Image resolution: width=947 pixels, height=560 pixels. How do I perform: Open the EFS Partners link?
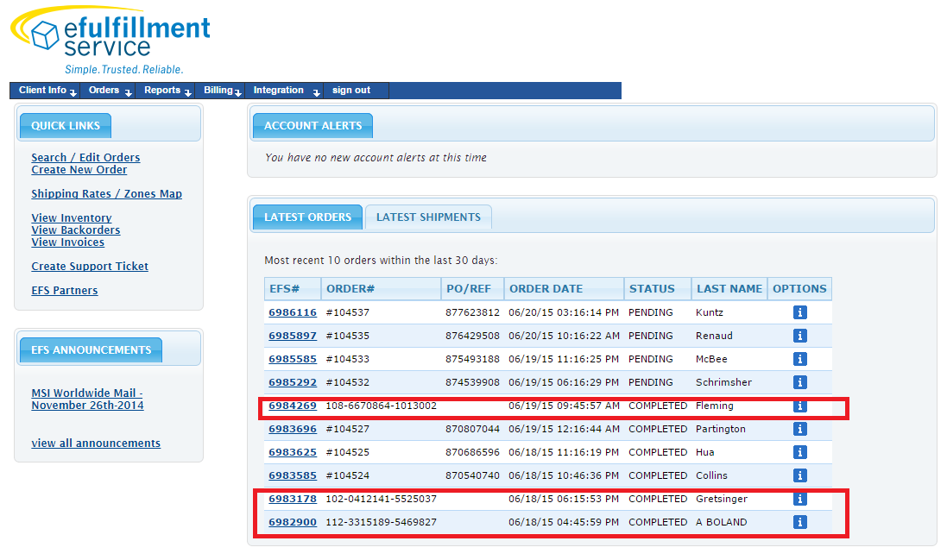tap(65, 290)
